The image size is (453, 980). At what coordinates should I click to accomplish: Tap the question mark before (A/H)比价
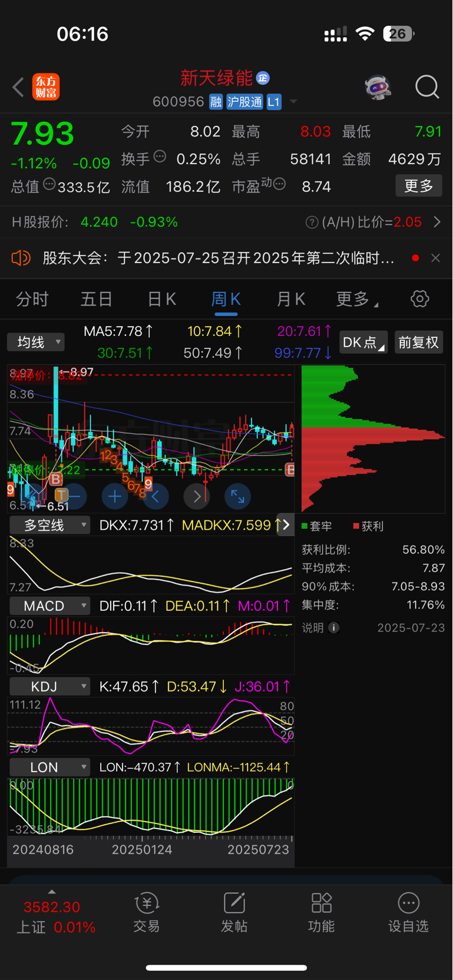click(312, 222)
